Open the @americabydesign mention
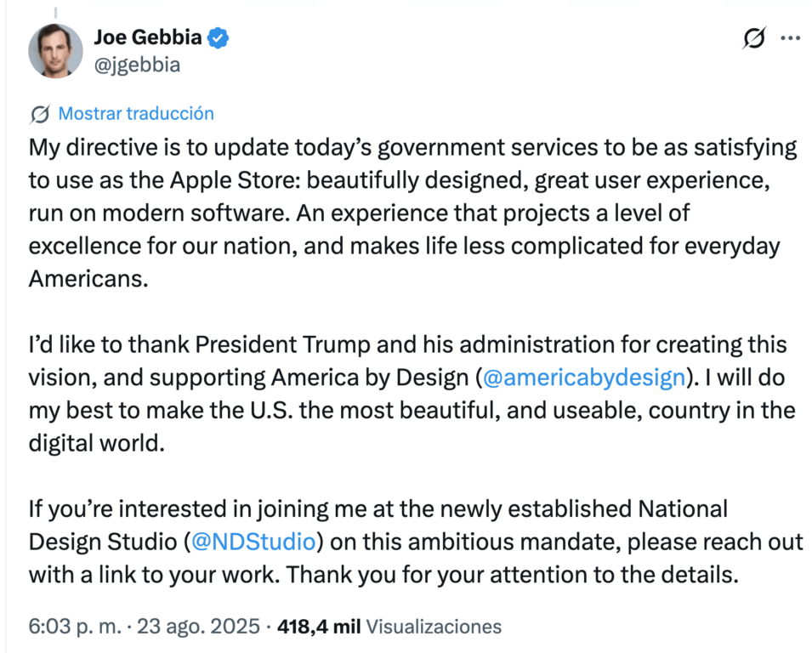Image resolution: width=812 pixels, height=653 pixels. point(583,378)
